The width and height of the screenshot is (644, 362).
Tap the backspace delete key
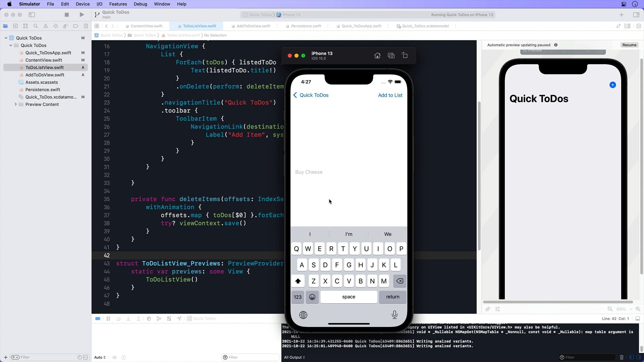pyautogui.click(x=399, y=281)
